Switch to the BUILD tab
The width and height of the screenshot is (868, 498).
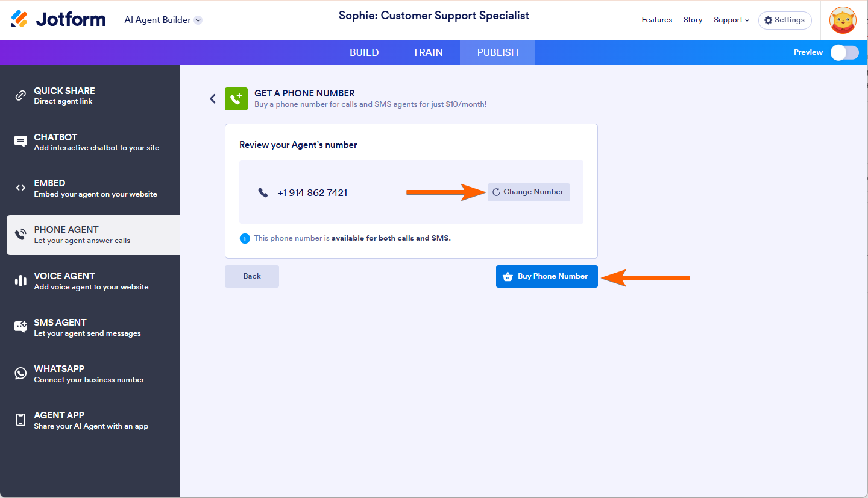pyautogui.click(x=364, y=52)
